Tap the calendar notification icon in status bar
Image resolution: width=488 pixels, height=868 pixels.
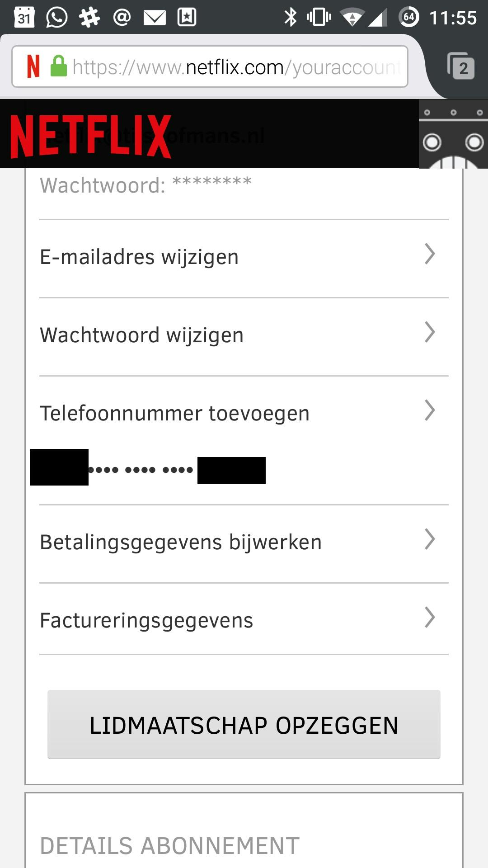click(24, 18)
